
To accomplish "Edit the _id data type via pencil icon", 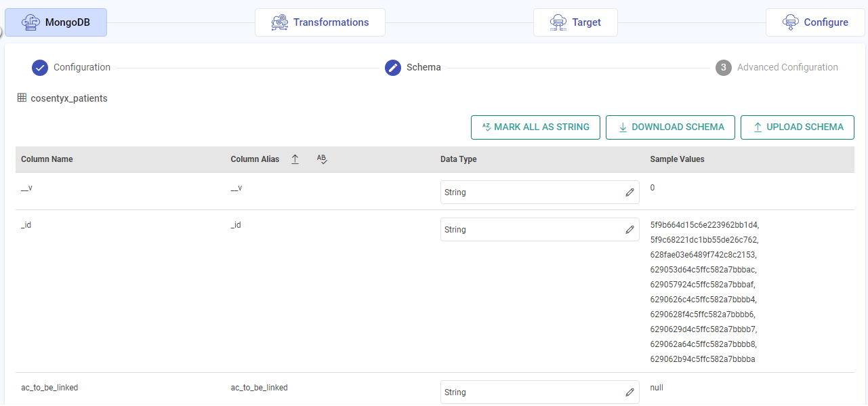I will 629,230.
